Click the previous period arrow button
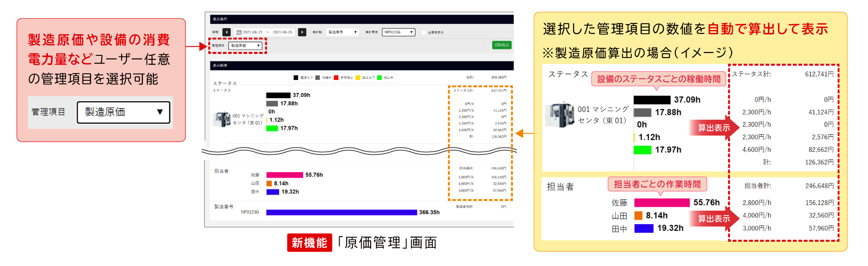This screenshot has width=868, height=266. coord(226,32)
